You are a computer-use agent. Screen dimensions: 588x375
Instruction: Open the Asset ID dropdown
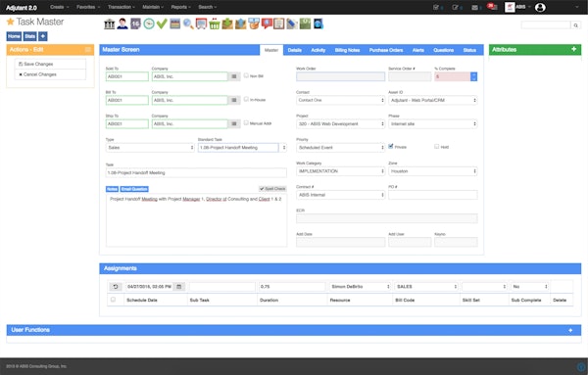(x=433, y=100)
